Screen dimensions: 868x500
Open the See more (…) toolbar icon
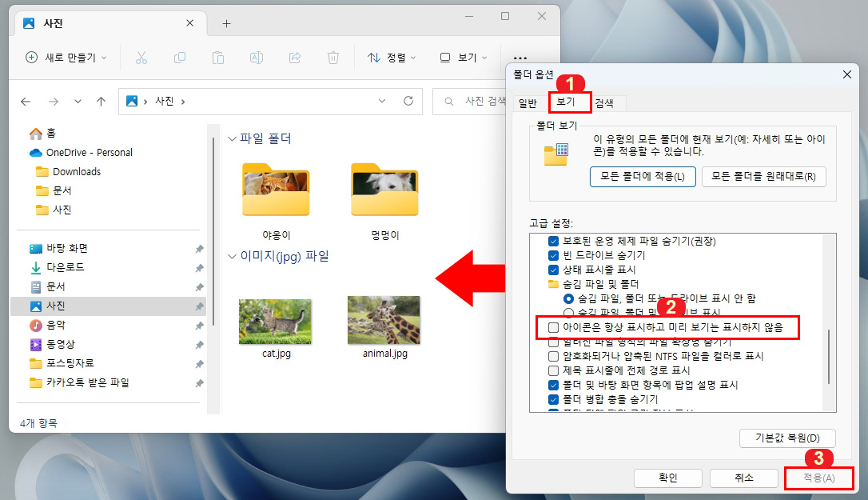pyautogui.click(x=520, y=58)
